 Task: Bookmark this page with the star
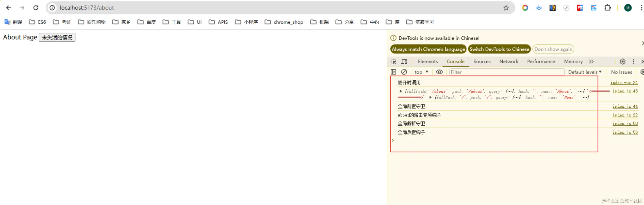pyautogui.click(x=506, y=8)
